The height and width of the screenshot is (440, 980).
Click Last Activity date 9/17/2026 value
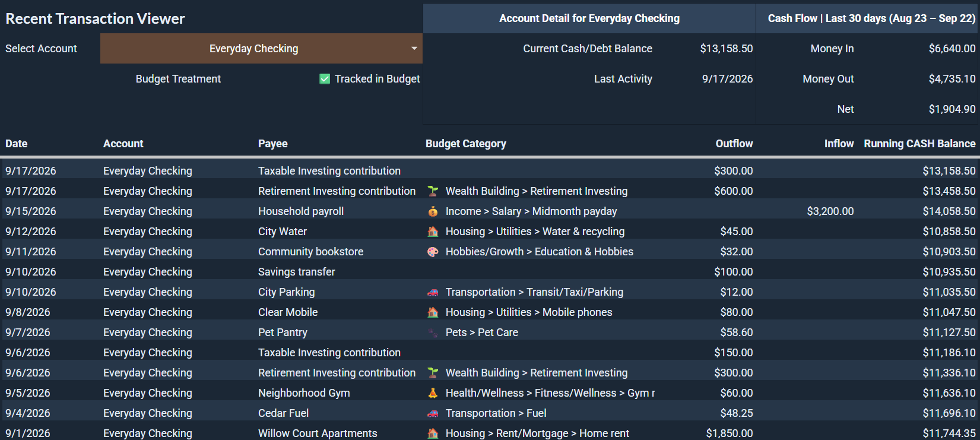[728, 79]
